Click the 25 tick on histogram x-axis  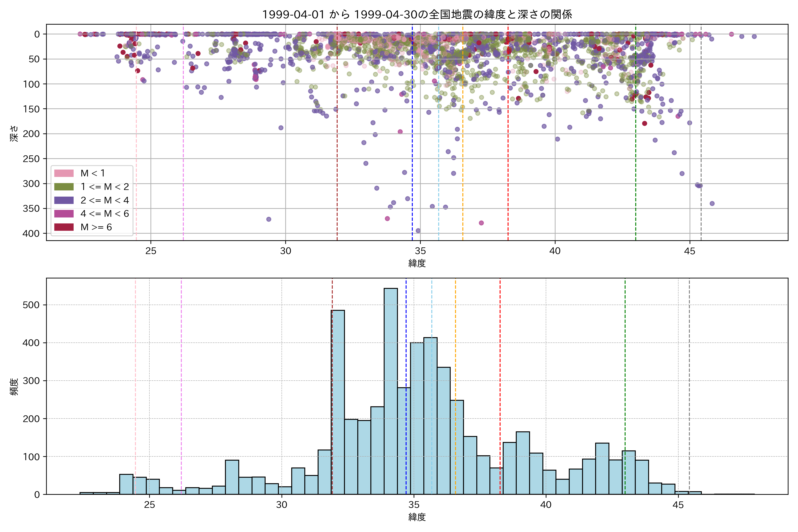pyautogui.click(x=149, y=505)
